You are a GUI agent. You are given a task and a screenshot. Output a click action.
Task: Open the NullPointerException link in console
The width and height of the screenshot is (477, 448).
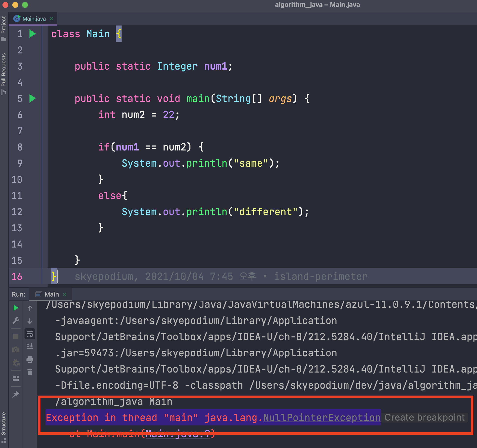click(322, 417)
